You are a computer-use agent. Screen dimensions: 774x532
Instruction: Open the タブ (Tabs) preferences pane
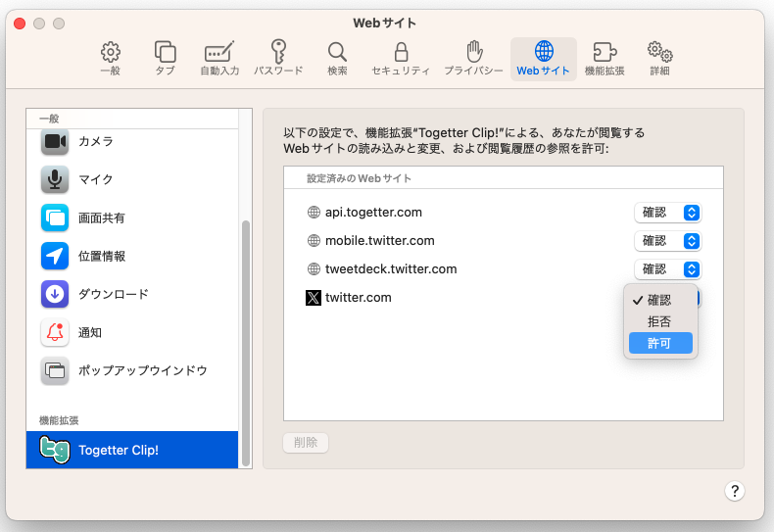click(165, 59)
